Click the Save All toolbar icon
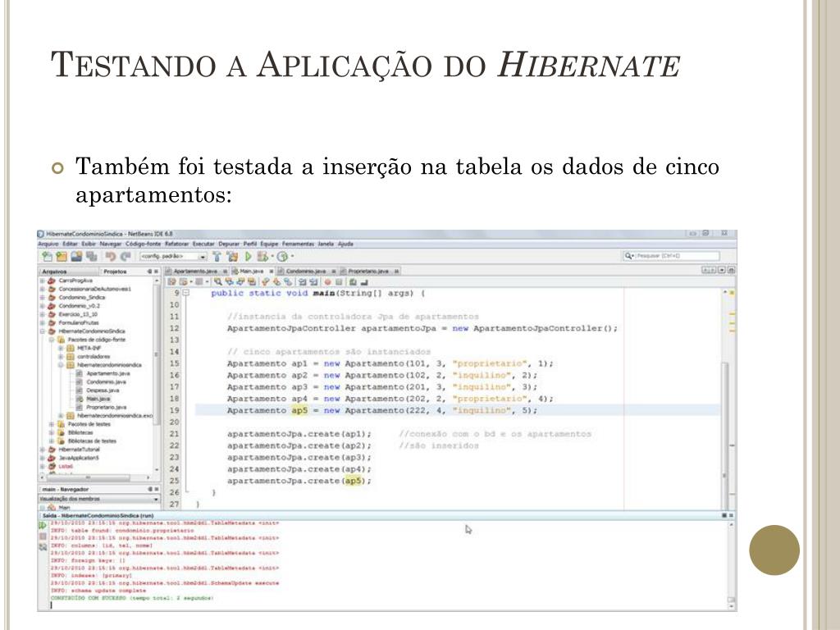 click(92, 256)
